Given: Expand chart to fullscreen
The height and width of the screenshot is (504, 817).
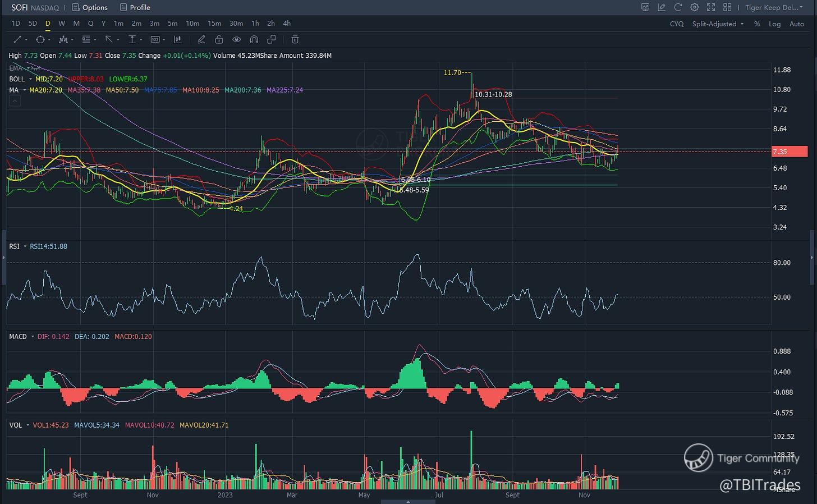Looking at the screenshot, I should (711, 7).
